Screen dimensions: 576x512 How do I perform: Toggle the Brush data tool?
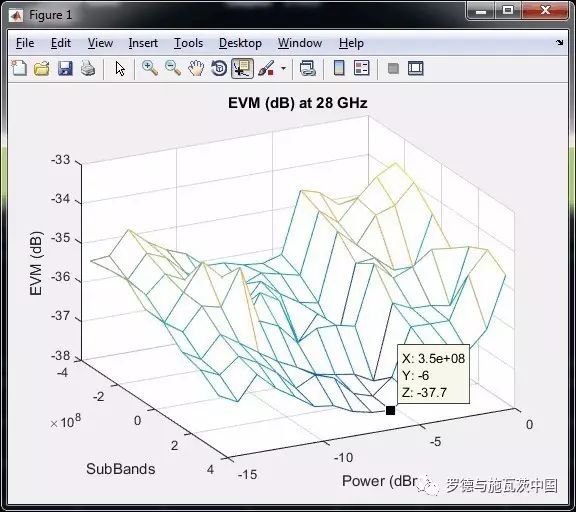[267, 68]
